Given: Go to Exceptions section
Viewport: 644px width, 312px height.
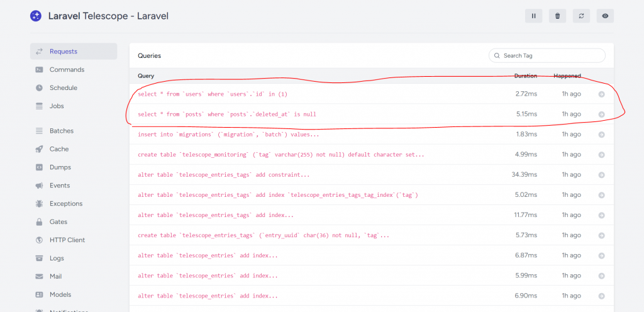Looking at the screenshot, I should pyautogui.click(x=74, y=203).
